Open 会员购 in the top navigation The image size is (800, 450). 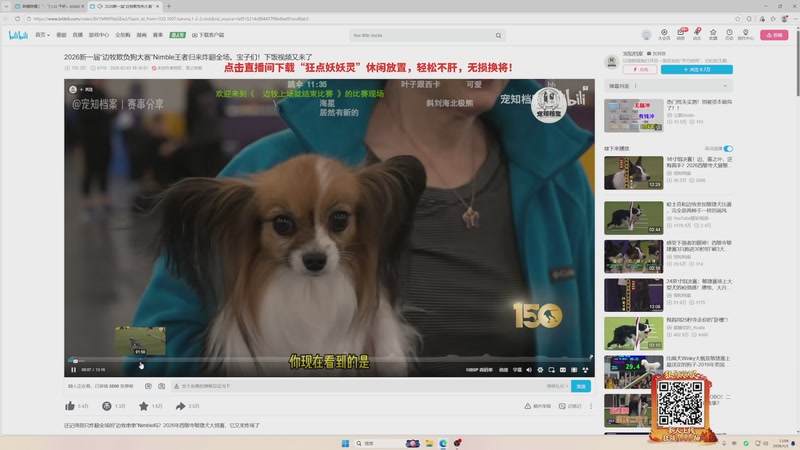point(122,35)
